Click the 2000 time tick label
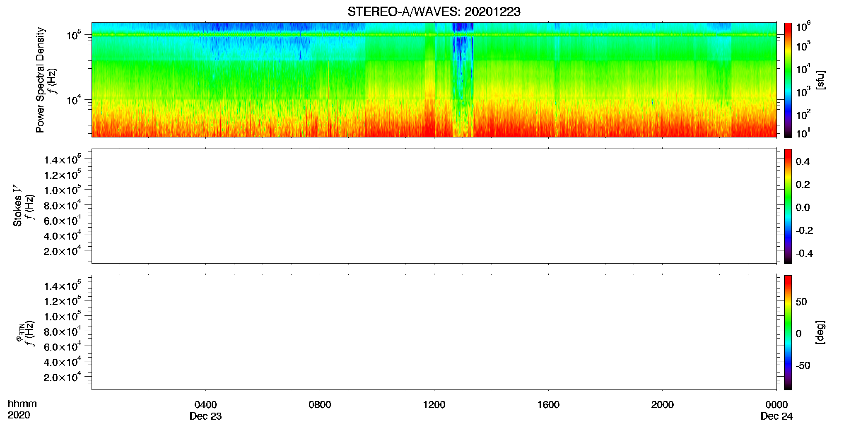Image resolution: width=868 pixels, height=447 pixels. click(662, 405)
